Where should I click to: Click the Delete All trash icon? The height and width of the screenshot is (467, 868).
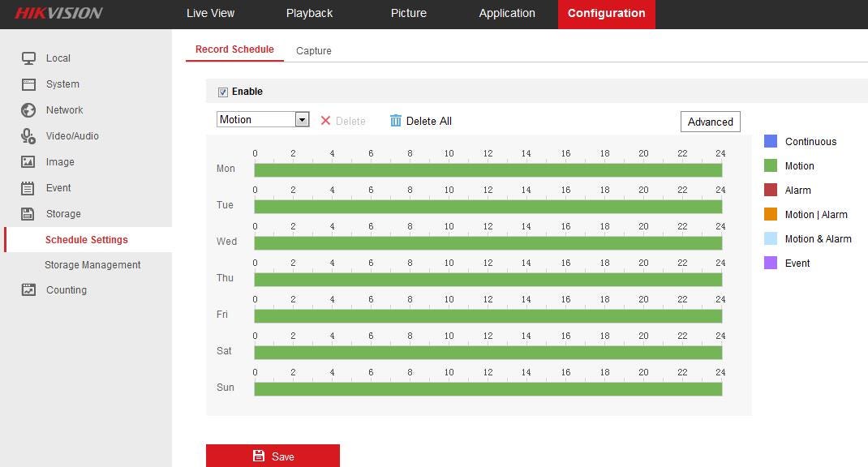pyautogui.click(x=396, y=120)
